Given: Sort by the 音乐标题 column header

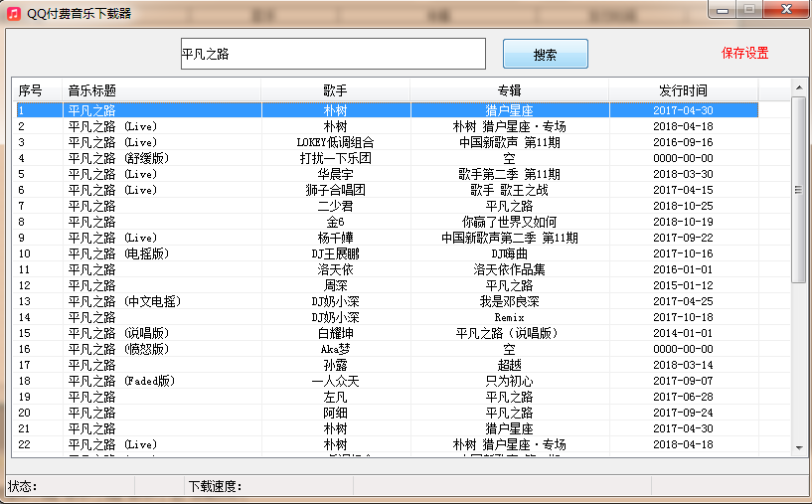Looking at the screenshot, I should pos(162,90).
